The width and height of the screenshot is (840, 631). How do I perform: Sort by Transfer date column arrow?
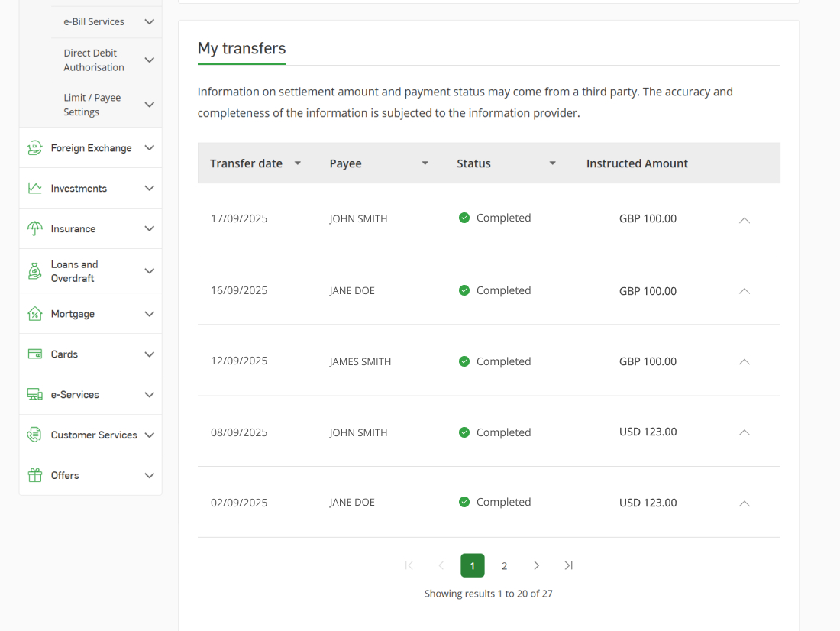[298, 163]
